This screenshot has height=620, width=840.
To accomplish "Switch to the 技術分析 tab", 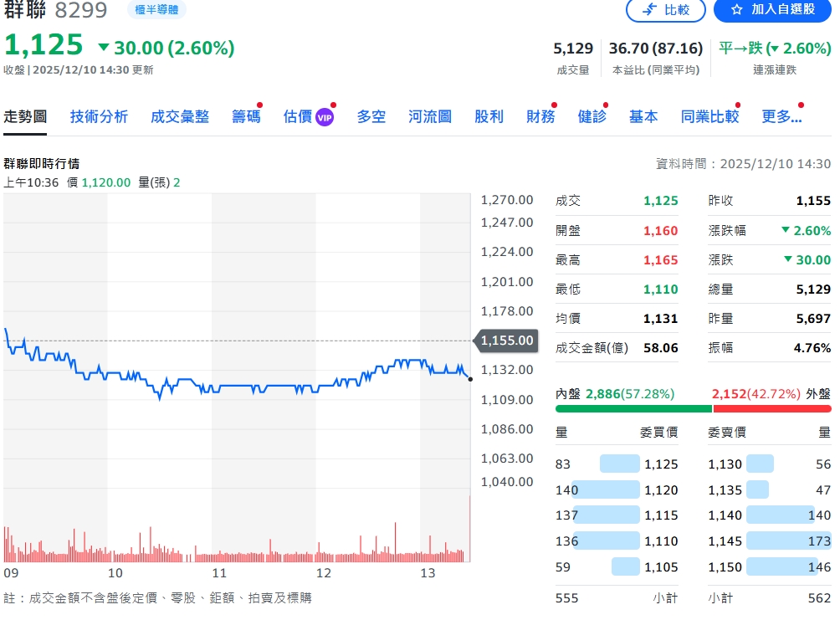I will pyautogui.click(x=99, y=116).
